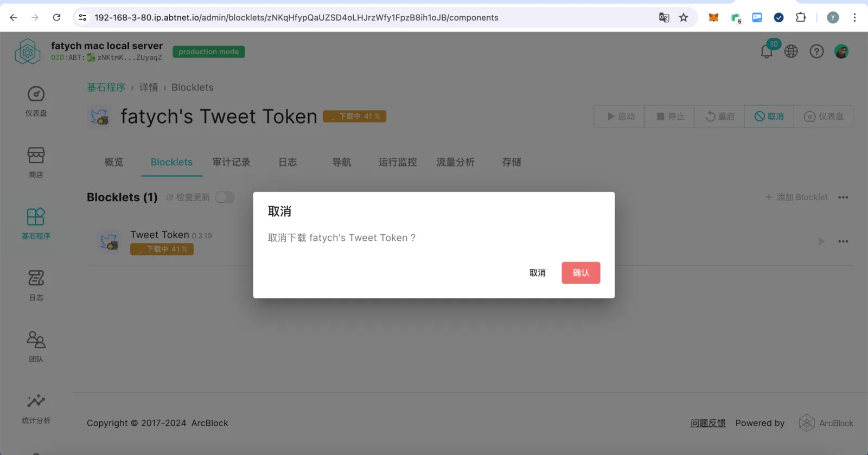Open 团队 team in sidebar
Screen dimensions: 868x455
36,347
